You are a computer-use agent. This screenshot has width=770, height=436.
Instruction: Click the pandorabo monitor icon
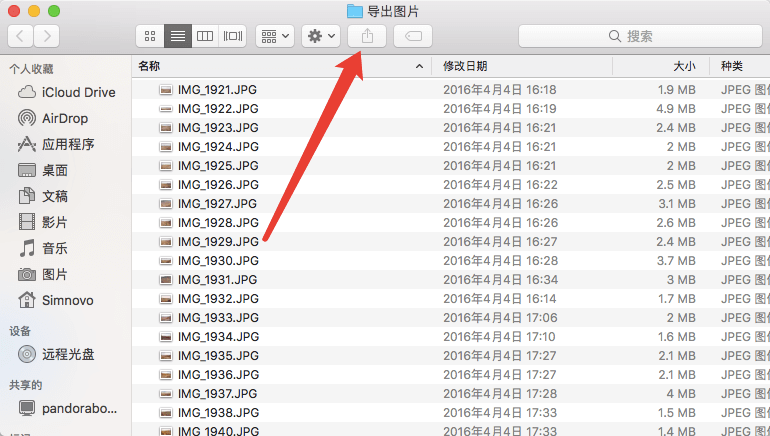pyautogui.click(x=27, y=408)
